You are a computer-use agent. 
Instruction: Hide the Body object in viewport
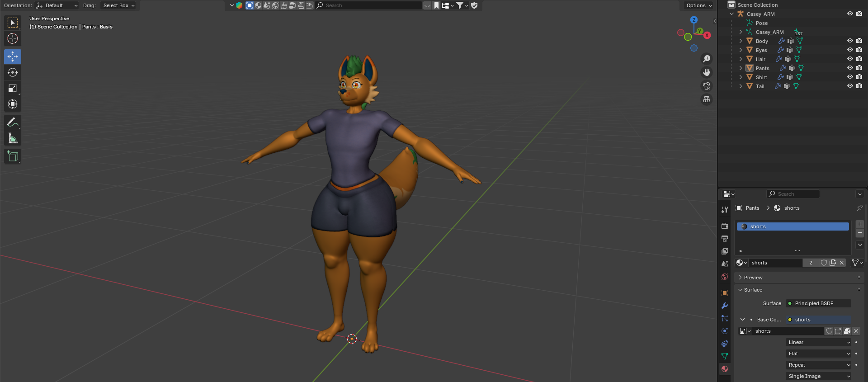tap(850, 41)
